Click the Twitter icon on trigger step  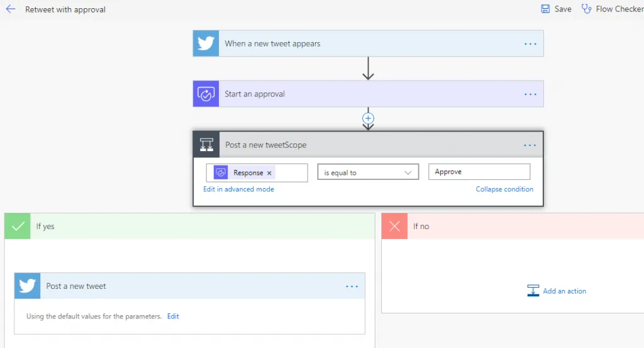206,43
